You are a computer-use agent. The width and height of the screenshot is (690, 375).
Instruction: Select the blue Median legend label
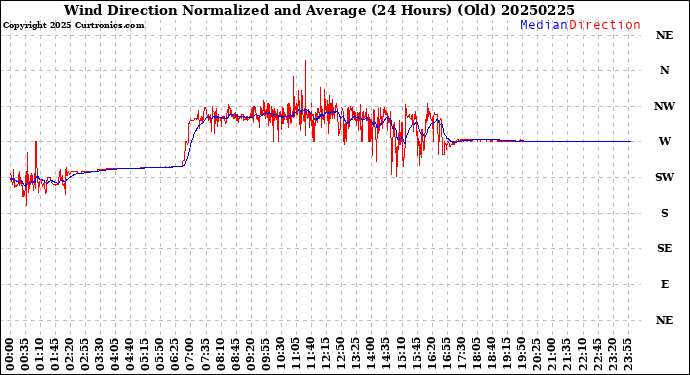pos(544,25)
